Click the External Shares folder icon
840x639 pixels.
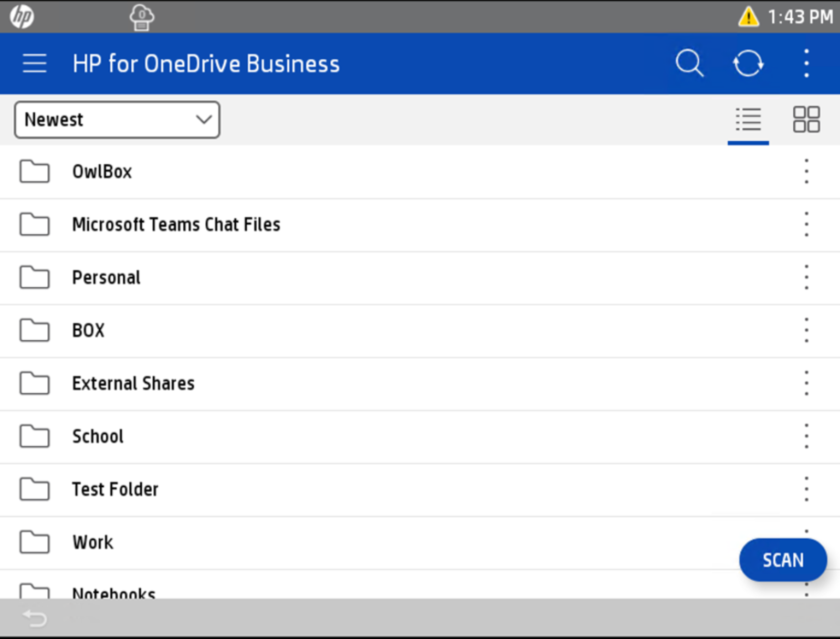(x=35, y=383)
